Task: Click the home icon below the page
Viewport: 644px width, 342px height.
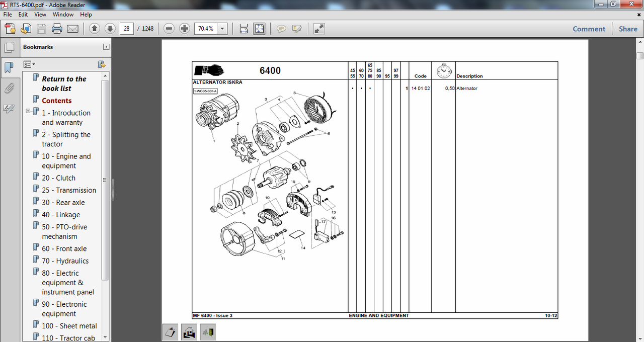Action: click(x=189, y=332)
